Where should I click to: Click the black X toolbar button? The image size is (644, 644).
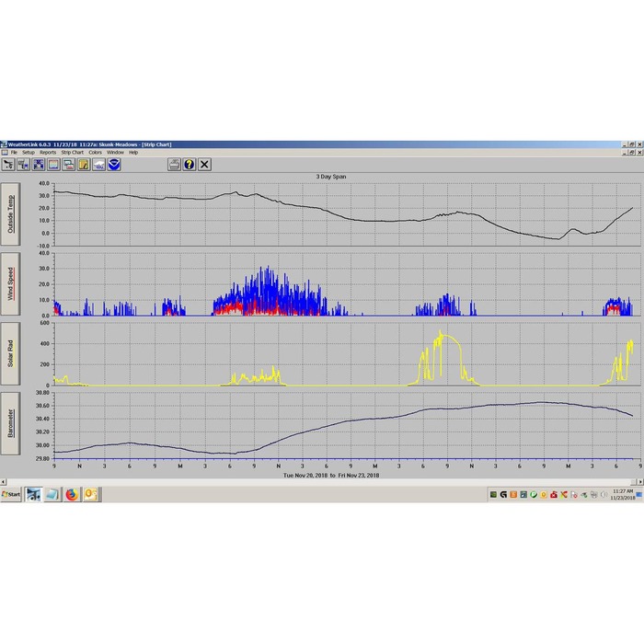[204, 165]
